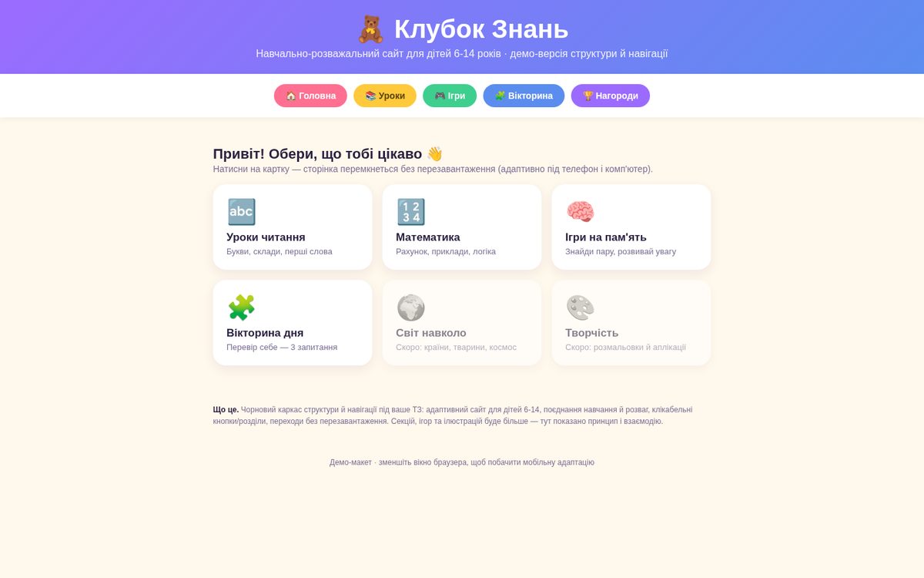Click the teddy bear logo in the header
The image size is (924, 578).
[x=370, y=29]
